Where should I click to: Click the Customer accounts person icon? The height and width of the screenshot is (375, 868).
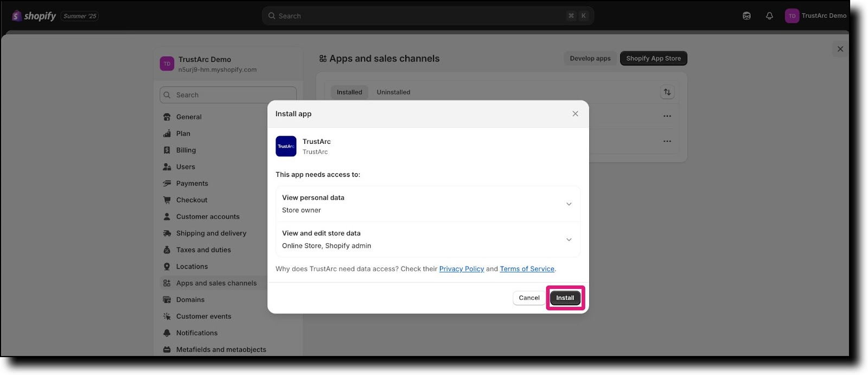167,217
